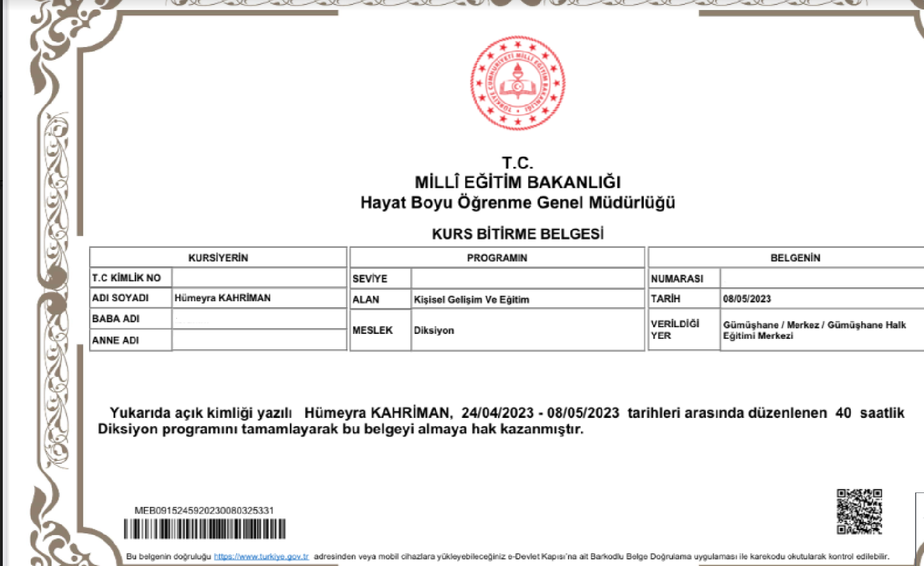Select the 'T.C.' heading under the seal

tap(518, 163)
